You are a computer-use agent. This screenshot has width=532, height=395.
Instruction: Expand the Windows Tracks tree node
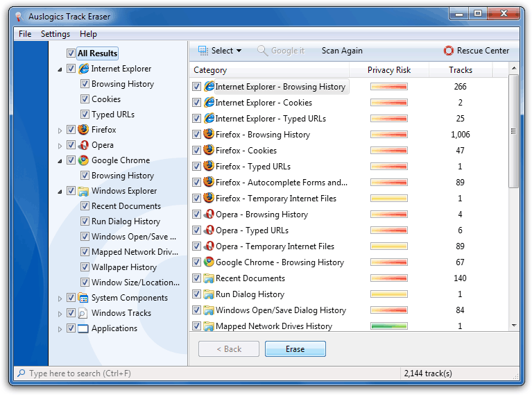[60, 314]
